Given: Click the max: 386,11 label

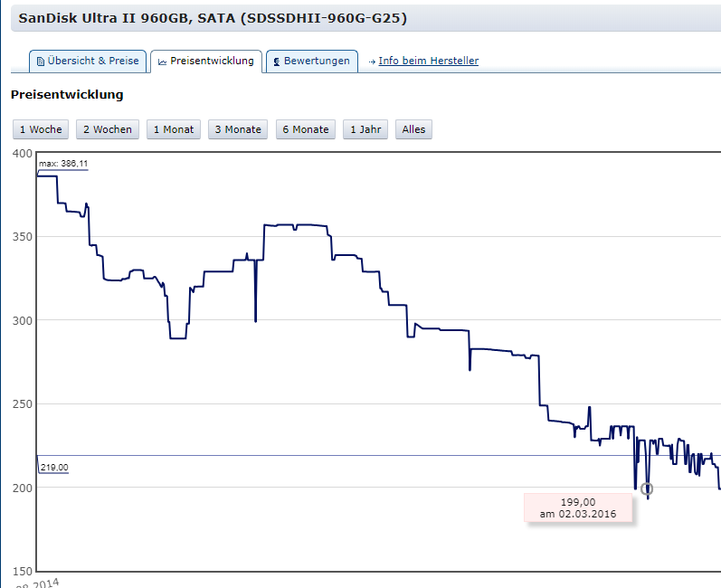Looking at the screenshot, I should point(63,164).
